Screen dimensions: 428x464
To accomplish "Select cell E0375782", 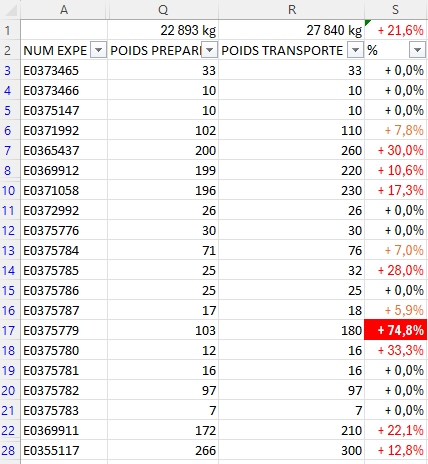I will tap(64, 391).
